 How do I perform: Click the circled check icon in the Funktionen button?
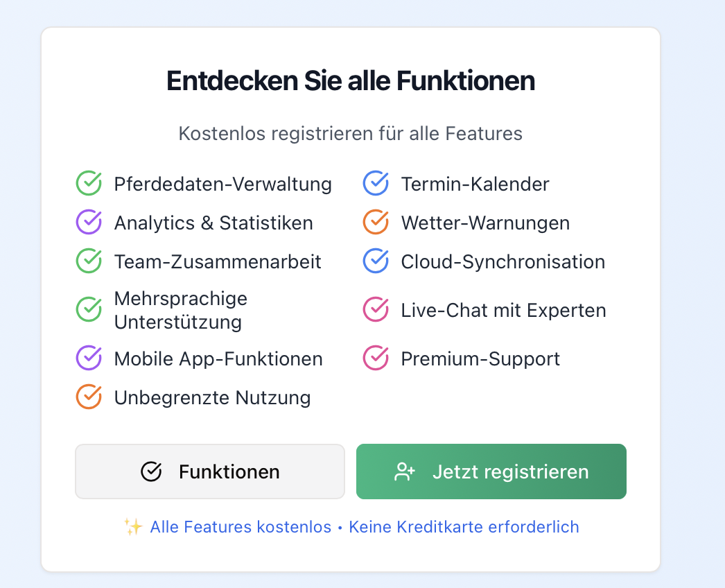[x=151, y=472]
